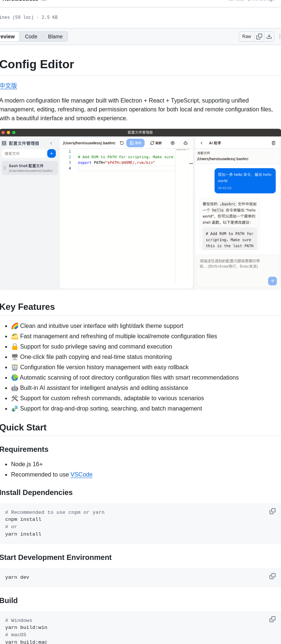
Task: Click the blue plus add-file button
Action: click(52, 153)
